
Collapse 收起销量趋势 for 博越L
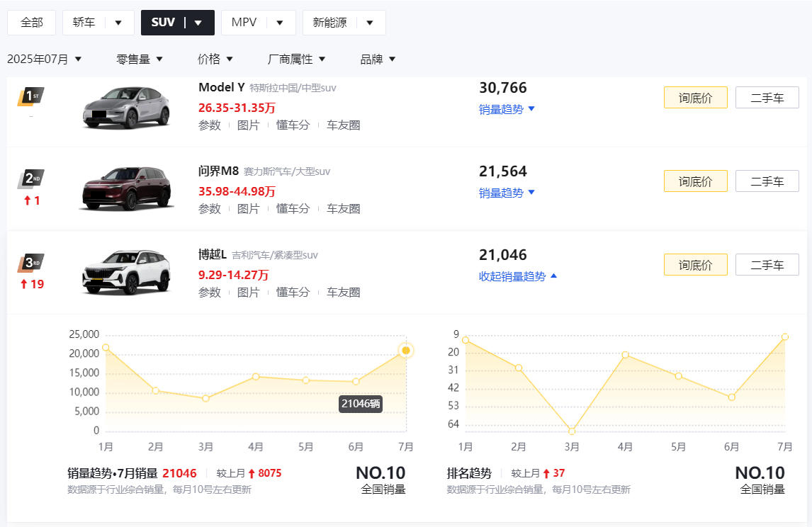coord(518,276)
